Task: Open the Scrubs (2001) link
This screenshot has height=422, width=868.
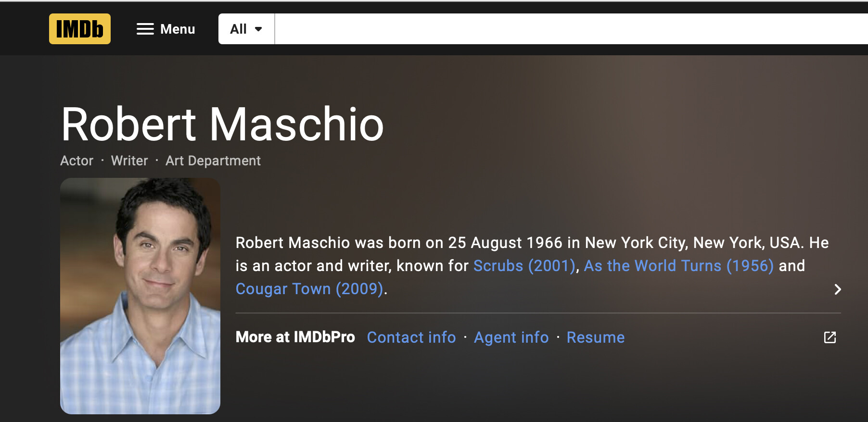Action: [524, 266]
